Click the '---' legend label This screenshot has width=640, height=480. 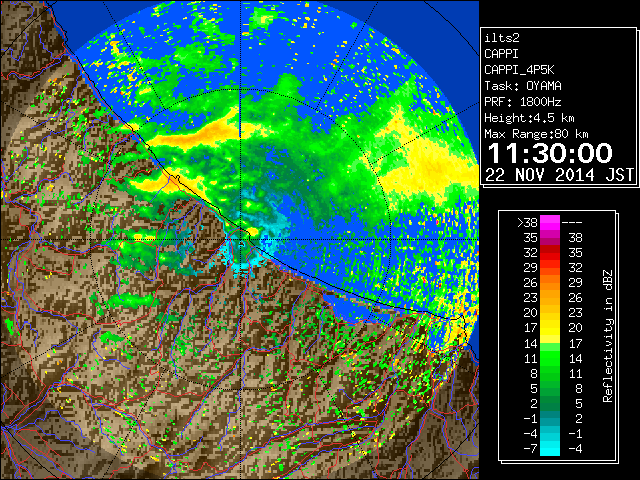(x=572, y=223)
